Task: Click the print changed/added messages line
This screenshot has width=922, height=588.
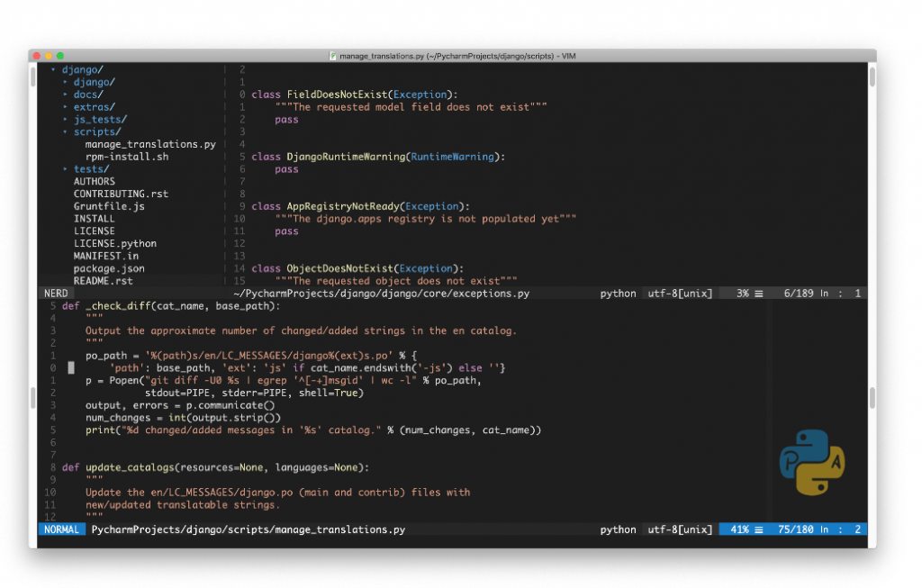Action: pyautogui.click(x=312, y=430)
